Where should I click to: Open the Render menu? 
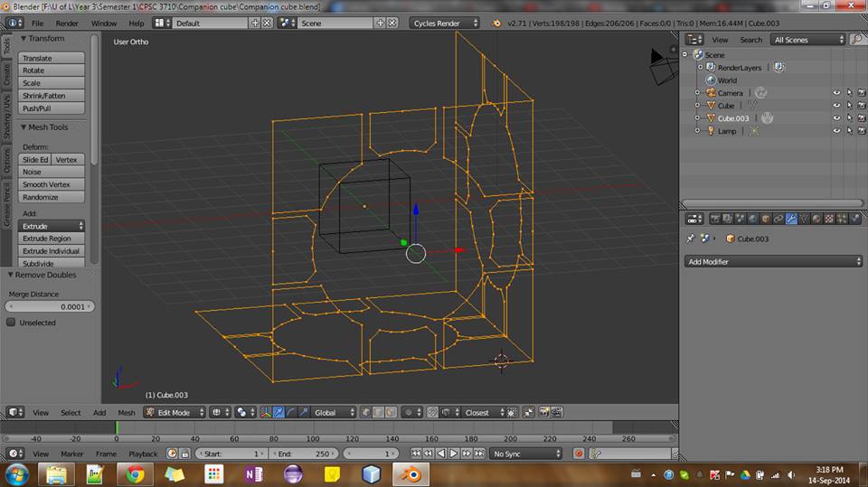(x=66, y=23)
